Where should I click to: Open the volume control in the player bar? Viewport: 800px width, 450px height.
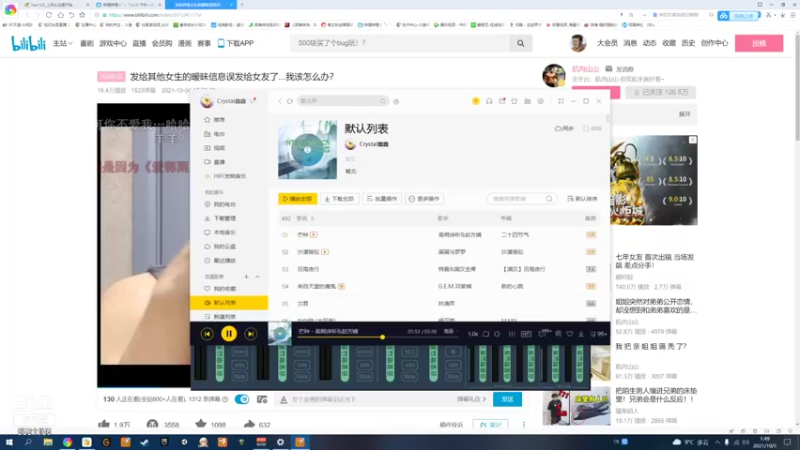click(x=497, y=334)
